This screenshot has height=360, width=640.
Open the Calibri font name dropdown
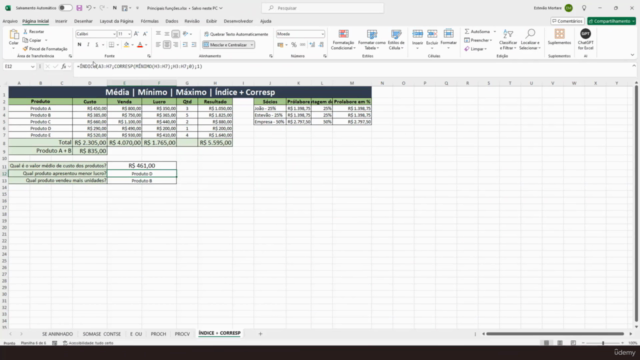[x=114, y=34]
